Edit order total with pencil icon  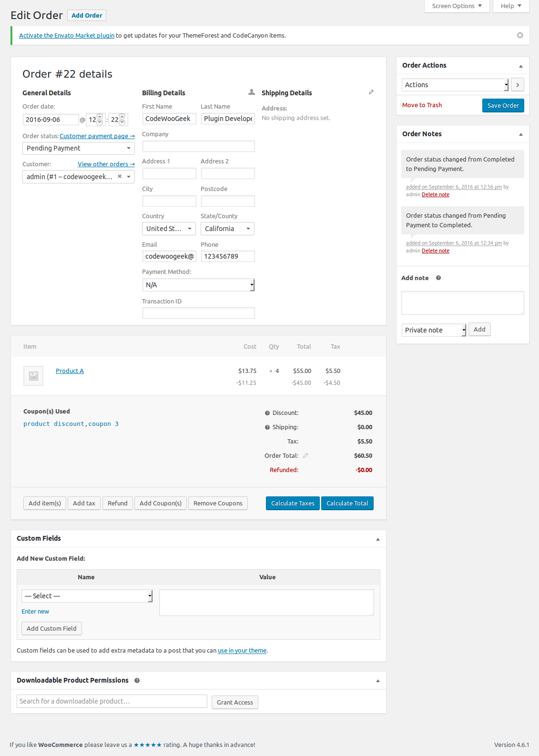(x=305, y=455)
